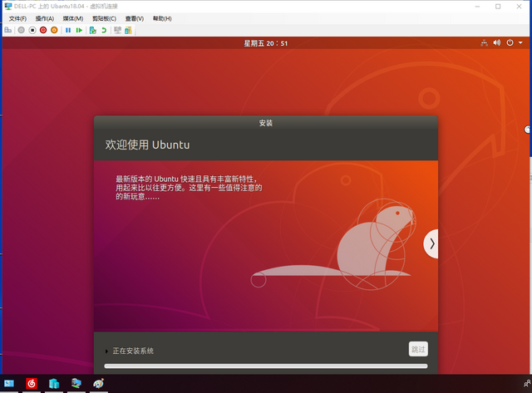532x393 pixels.
Task: Click the slide text starting 最新版本的 Ubuntu
Action: 189,188
